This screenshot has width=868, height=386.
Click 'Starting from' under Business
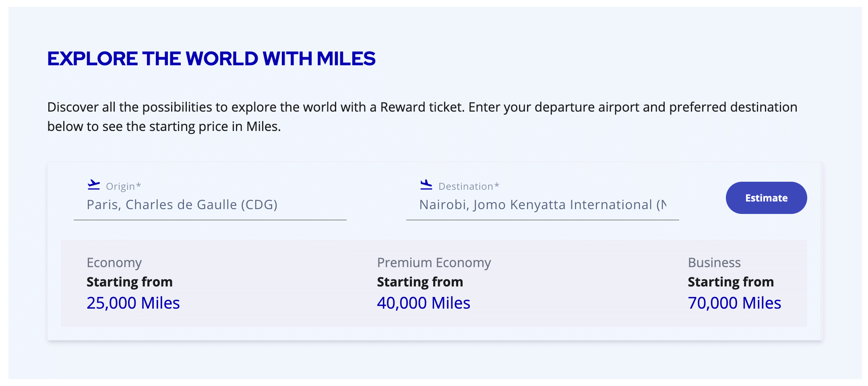730,282
